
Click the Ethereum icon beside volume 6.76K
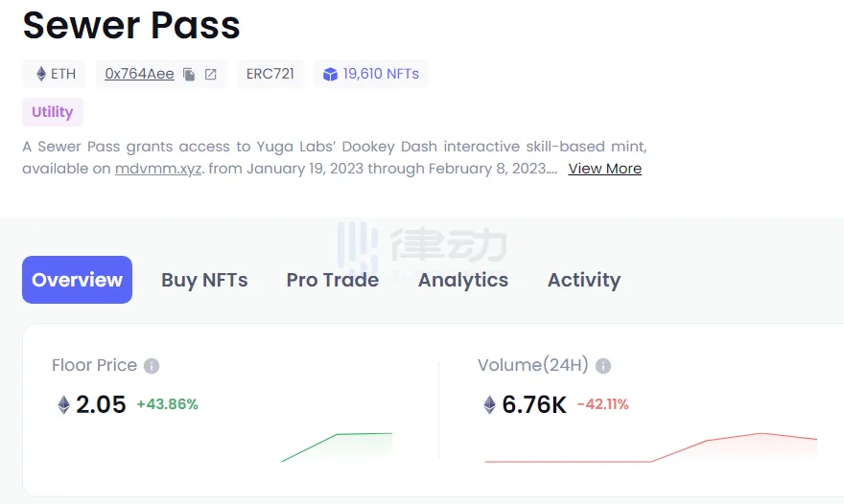pos(489,404)
